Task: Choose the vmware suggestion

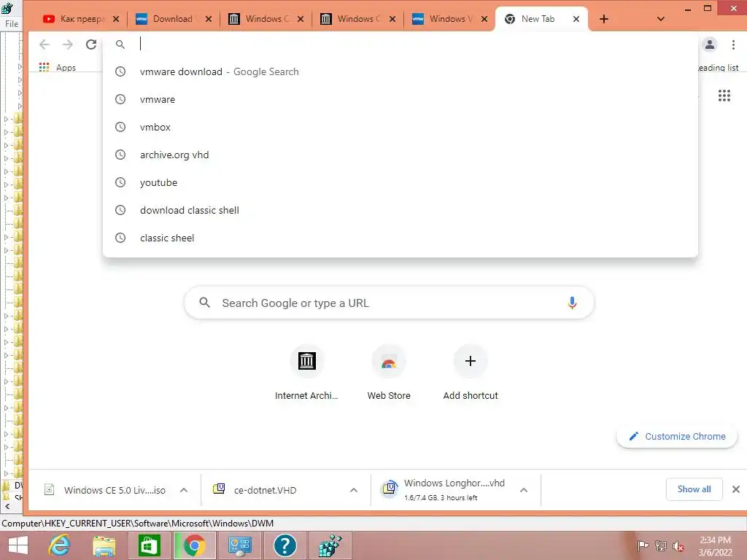Action: [x=400, y=99]
